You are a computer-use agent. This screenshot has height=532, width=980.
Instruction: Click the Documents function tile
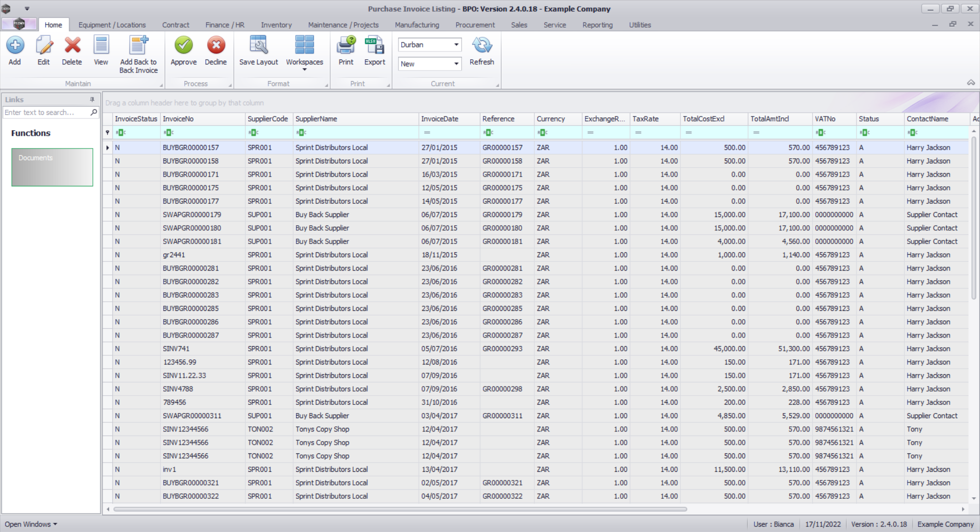pyautogui.click(x=52, y=167)
